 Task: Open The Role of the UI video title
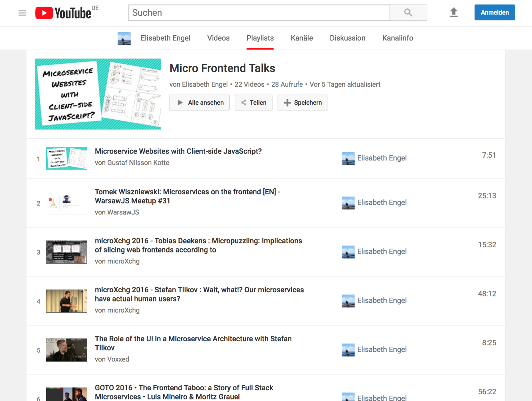(x=193, y=343)
